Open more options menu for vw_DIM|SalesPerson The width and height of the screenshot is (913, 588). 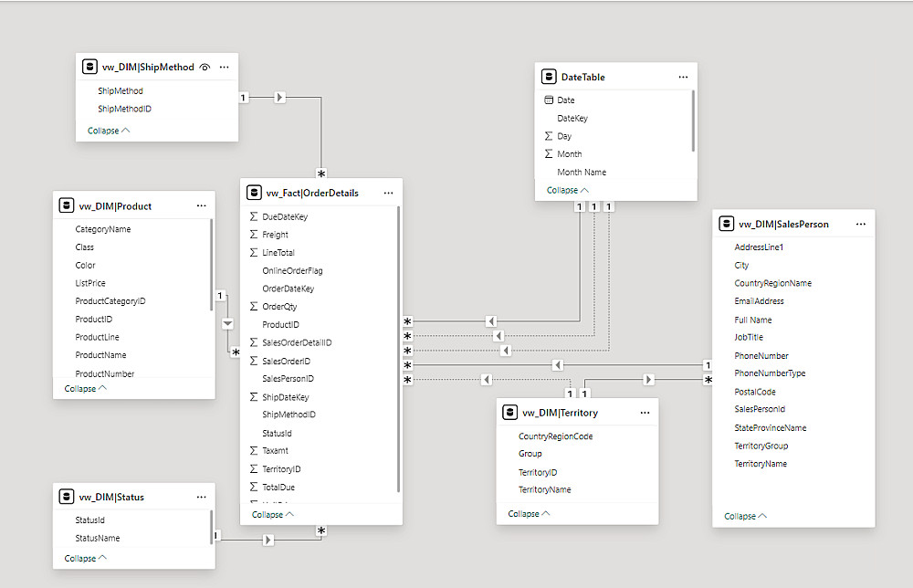tap(860, 224)
